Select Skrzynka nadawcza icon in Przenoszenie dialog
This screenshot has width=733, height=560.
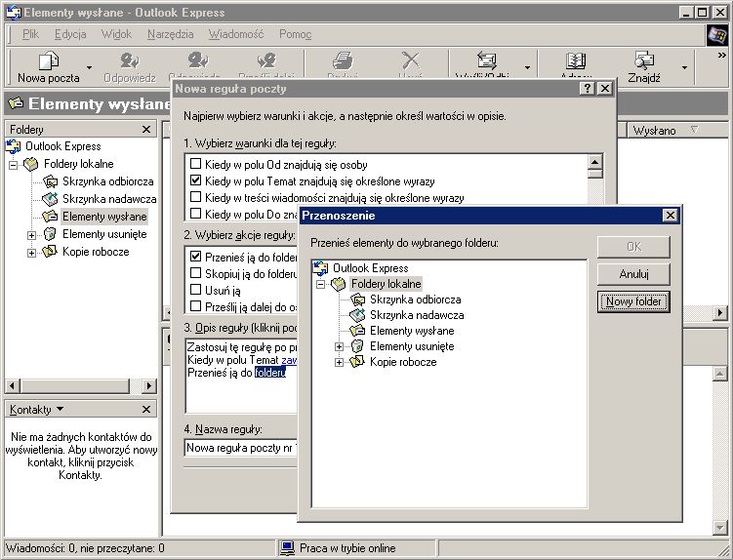click(357, 315)
